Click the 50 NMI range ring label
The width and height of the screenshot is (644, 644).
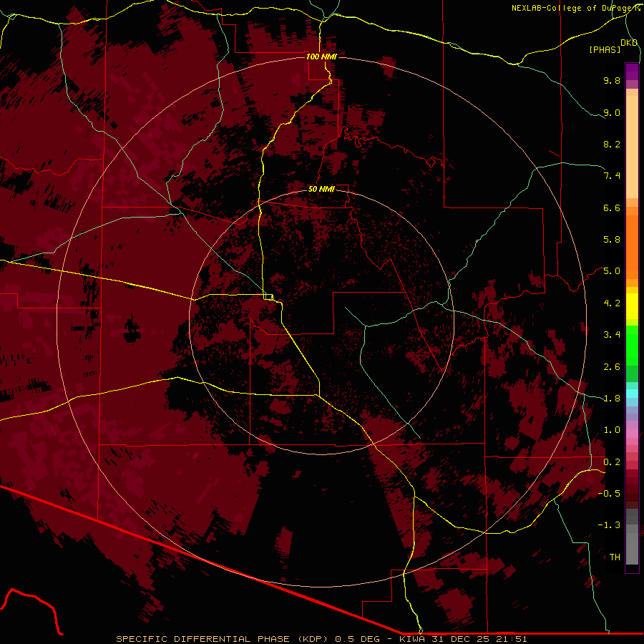click(x=321, y=189)
